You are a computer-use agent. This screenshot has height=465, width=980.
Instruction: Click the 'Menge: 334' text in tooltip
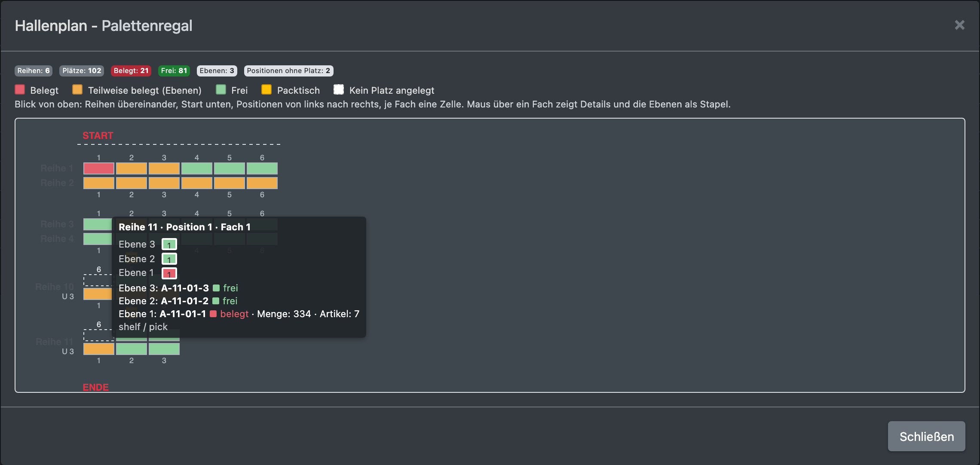click(284, 314)
